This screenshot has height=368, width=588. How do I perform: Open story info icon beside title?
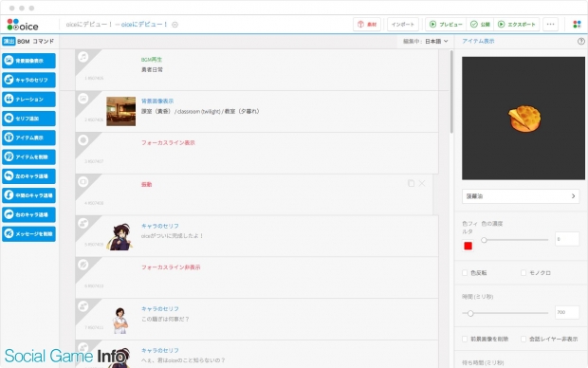click(175, 25)
